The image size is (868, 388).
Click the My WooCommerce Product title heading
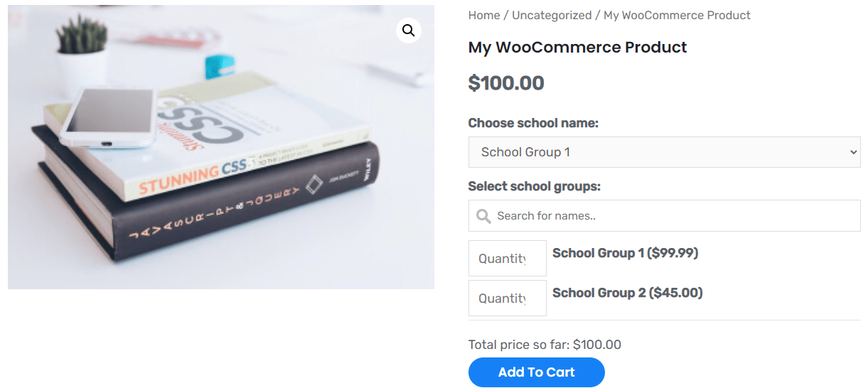pyautogui.click(x=577, y=48)
